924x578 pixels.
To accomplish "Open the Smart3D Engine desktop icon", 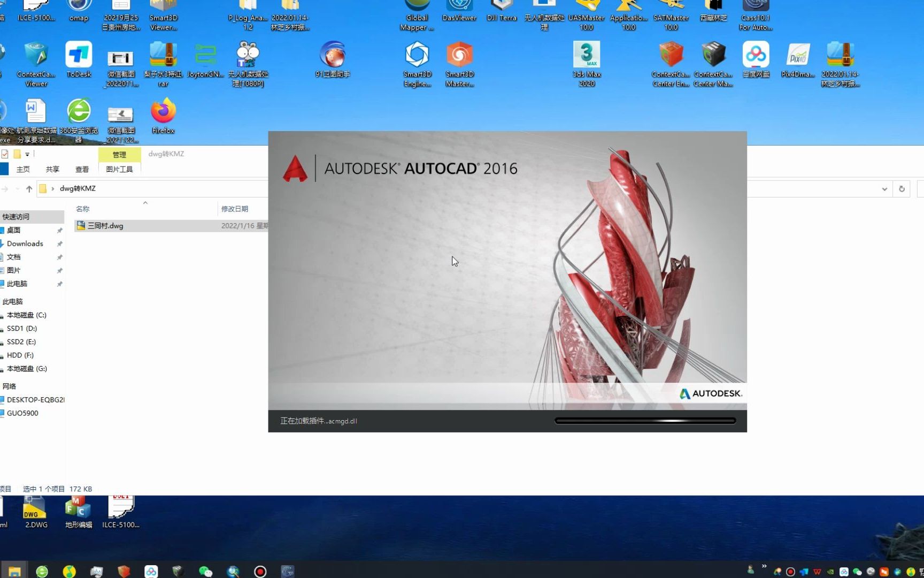I will click(417, 64).
